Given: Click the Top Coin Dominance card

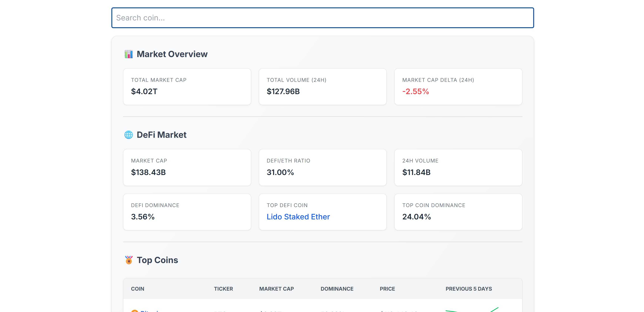Looking at the screenshot, I should [x=458, y=212].
